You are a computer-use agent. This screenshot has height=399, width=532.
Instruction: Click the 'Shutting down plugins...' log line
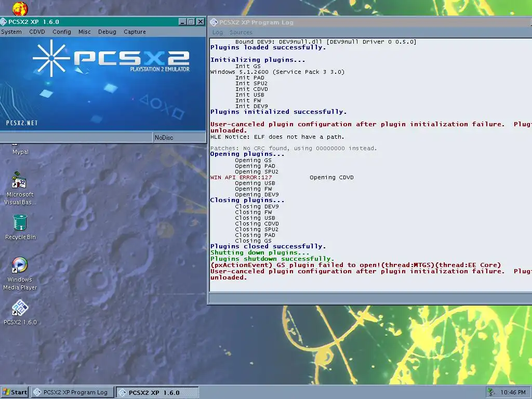(260, 252)
